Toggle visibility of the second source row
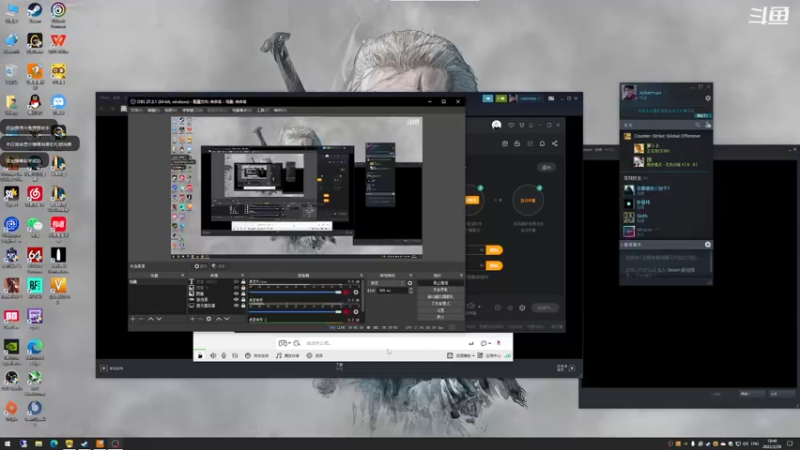Viewport: 800px width, 450px height. click(236, 288)
